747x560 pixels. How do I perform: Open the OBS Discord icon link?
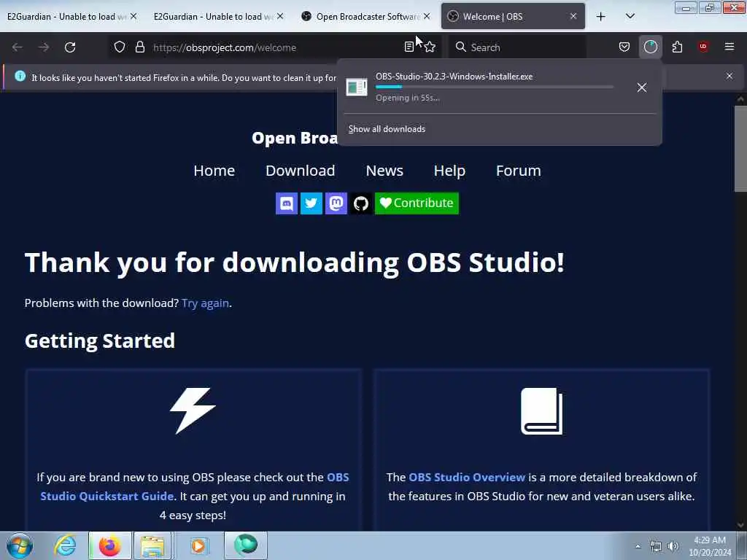point(286,203)
